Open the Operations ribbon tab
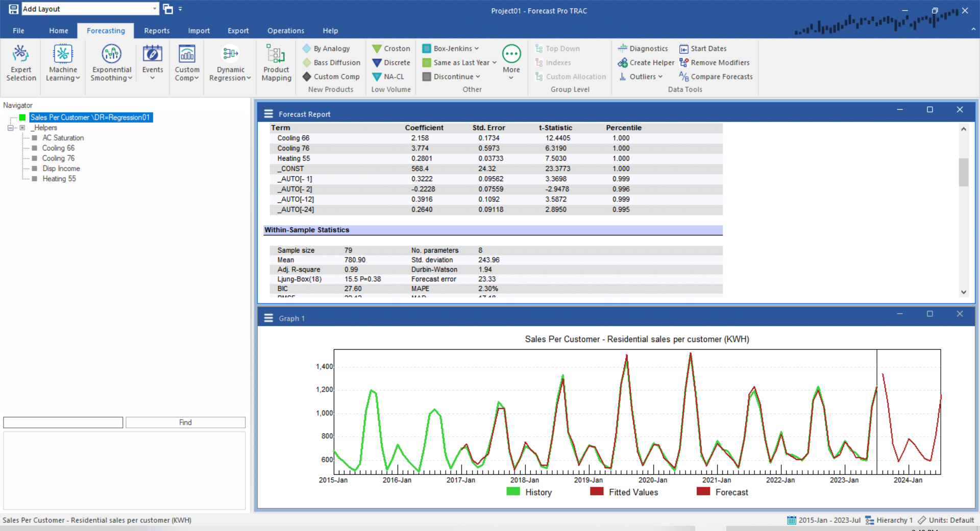 [285, 31]
